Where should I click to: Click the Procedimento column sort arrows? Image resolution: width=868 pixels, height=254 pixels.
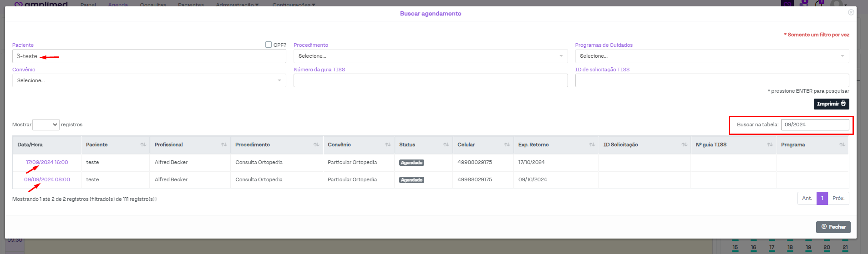point(316,144)
